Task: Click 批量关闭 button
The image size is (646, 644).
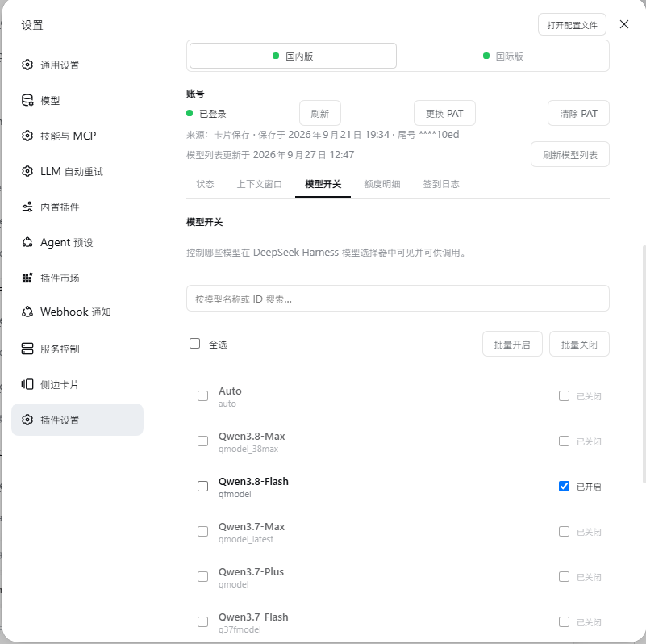Action: click(x=579, y=344)
